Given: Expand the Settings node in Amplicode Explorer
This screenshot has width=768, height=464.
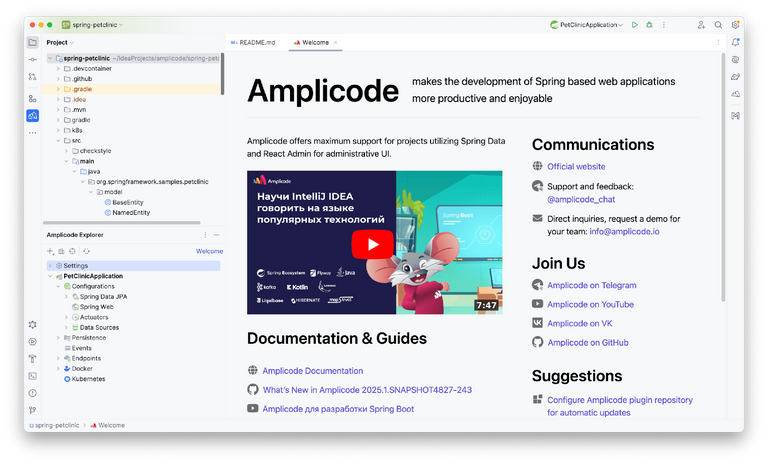Looking at the screenshot, I should (x=50, y=266).
